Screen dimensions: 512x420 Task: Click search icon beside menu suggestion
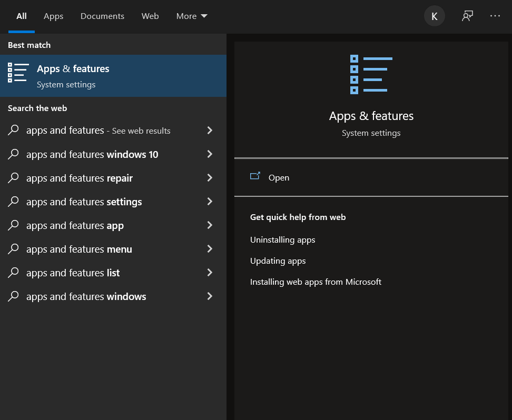(x=13, y=249)
